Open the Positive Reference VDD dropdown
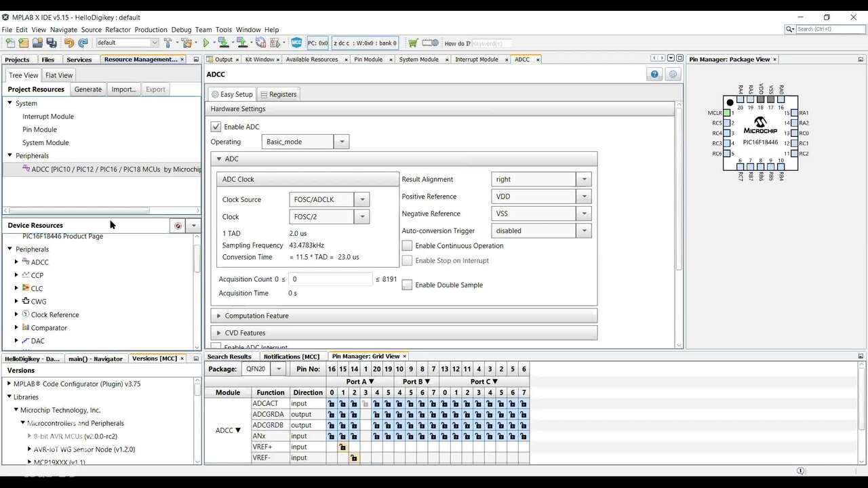This screenshot has width=868, height=488. point(584,197)
